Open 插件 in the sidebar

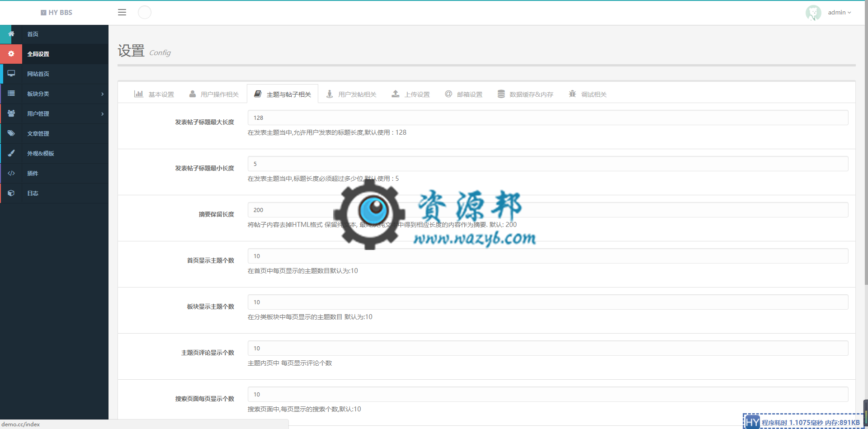click(x=54, y=173)
